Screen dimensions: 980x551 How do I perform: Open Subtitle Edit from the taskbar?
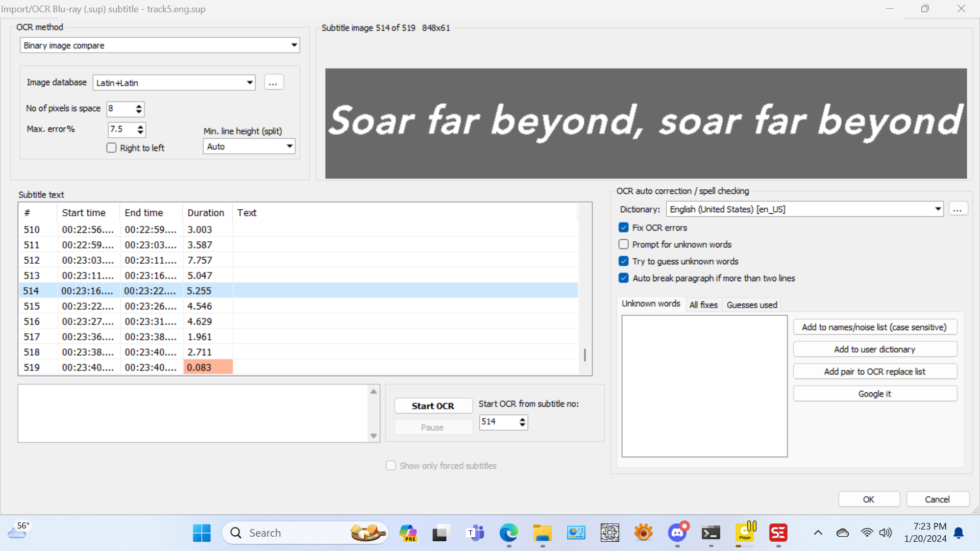click(778, 533)
